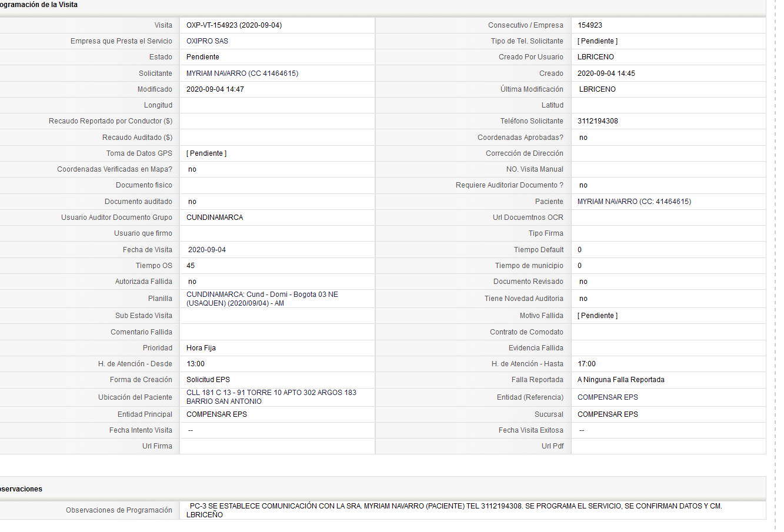Click the Creado timestamp 2020-09-04 14:45
The image size is (784, 532).
click(x=606, y=73)
